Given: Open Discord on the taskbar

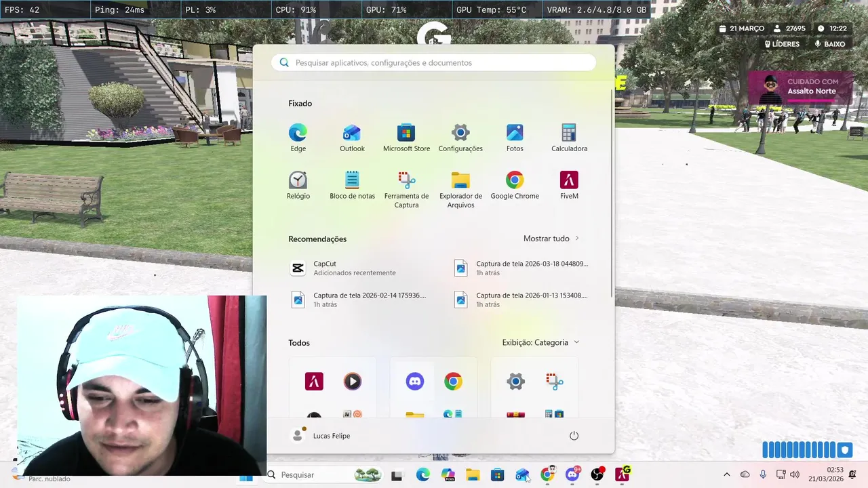Looking at the screenshot, I should pyautogui.click(x=572, y=474).
